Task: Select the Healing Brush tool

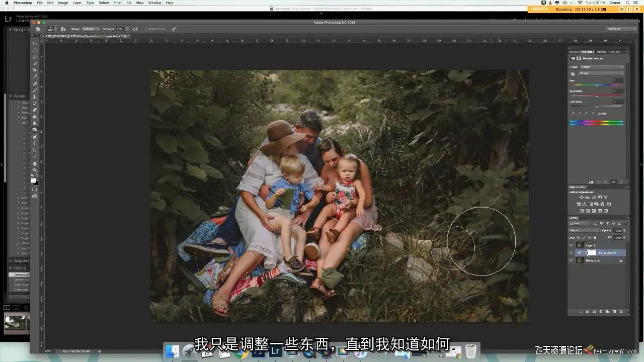Action: coord(35,83)
